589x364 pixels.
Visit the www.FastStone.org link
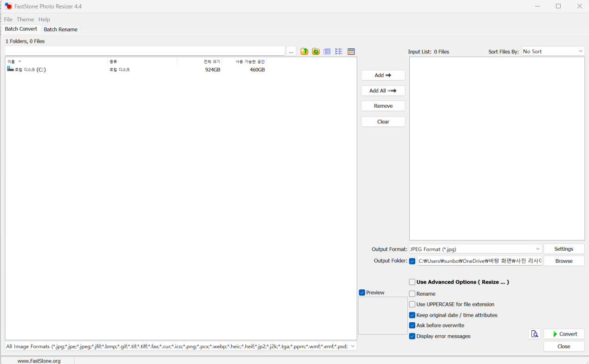[39, 361]
